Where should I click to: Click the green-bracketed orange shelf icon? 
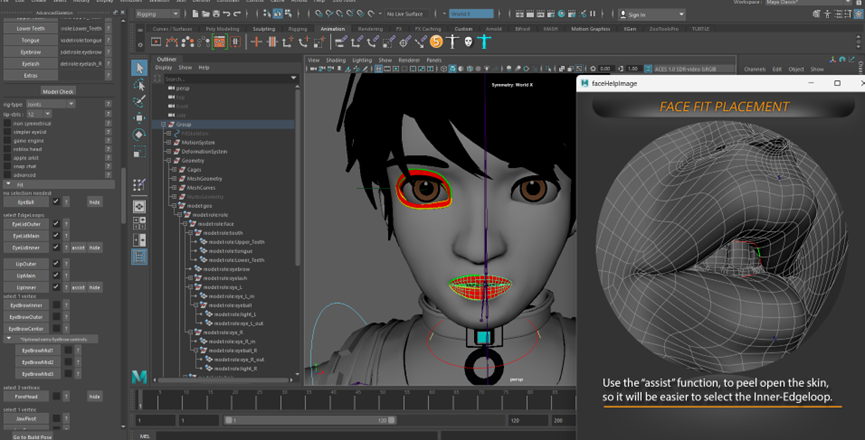pyautogui.click(x=220, y=42)
